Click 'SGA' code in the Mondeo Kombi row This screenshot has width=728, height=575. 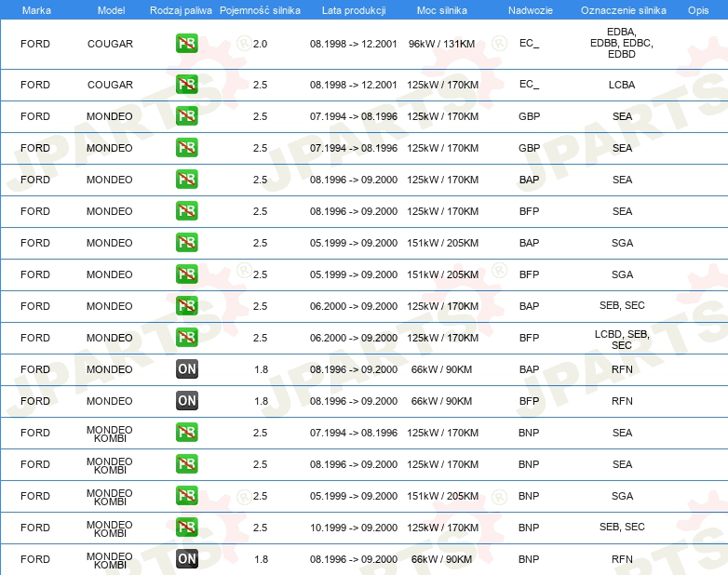coord(622,496)
